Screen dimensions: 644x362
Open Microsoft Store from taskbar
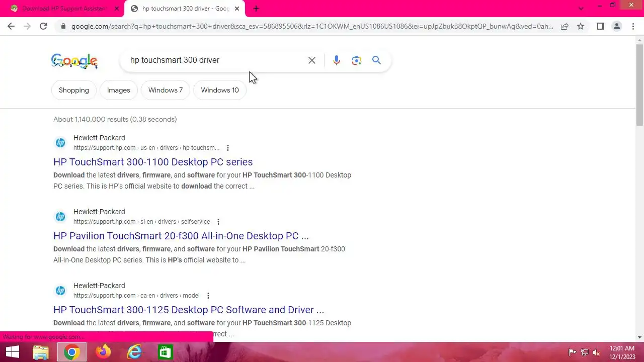click(x=165, y=352)
